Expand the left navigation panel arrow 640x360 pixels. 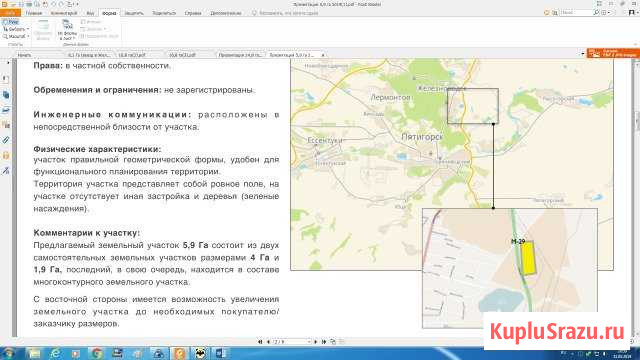7,63
